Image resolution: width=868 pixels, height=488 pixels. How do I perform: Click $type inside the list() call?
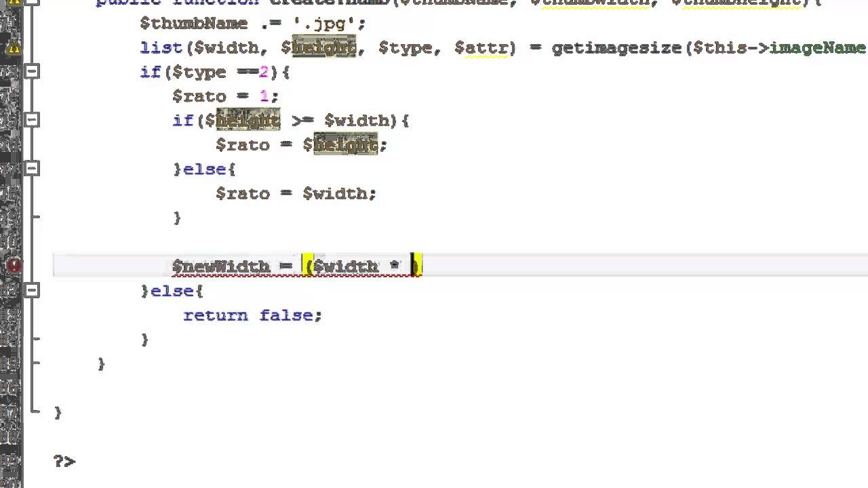tap(406, 47)
